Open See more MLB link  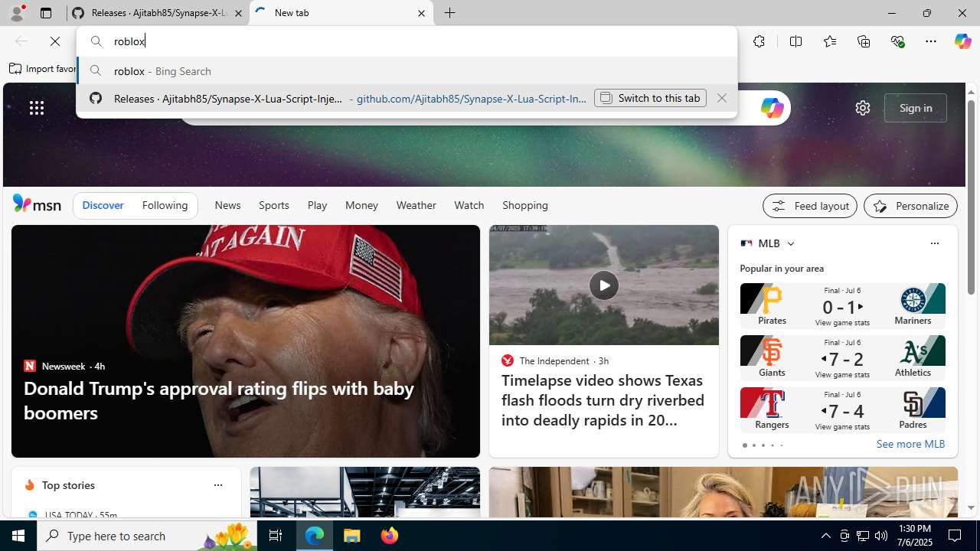coord(910,444)
